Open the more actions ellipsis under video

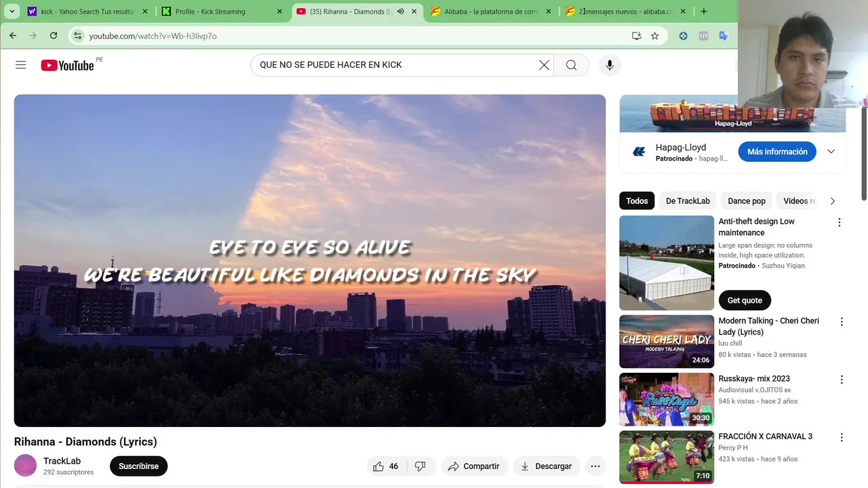[x=595, y=466]
